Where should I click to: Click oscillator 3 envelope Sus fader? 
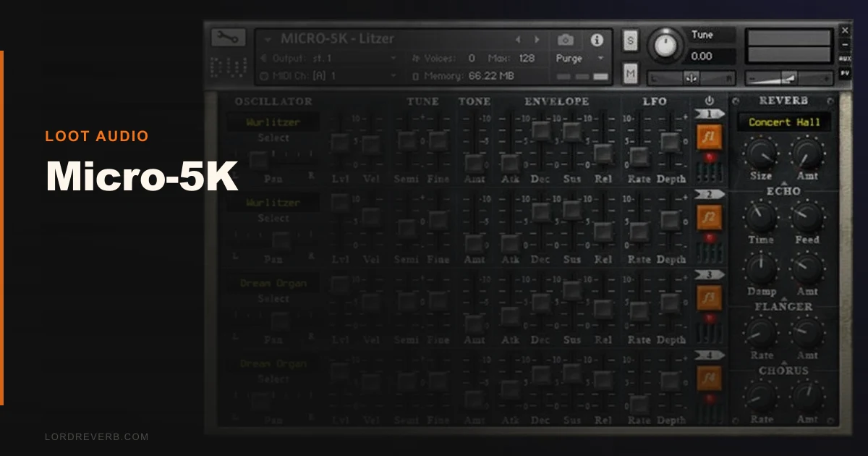coord(572,290)
